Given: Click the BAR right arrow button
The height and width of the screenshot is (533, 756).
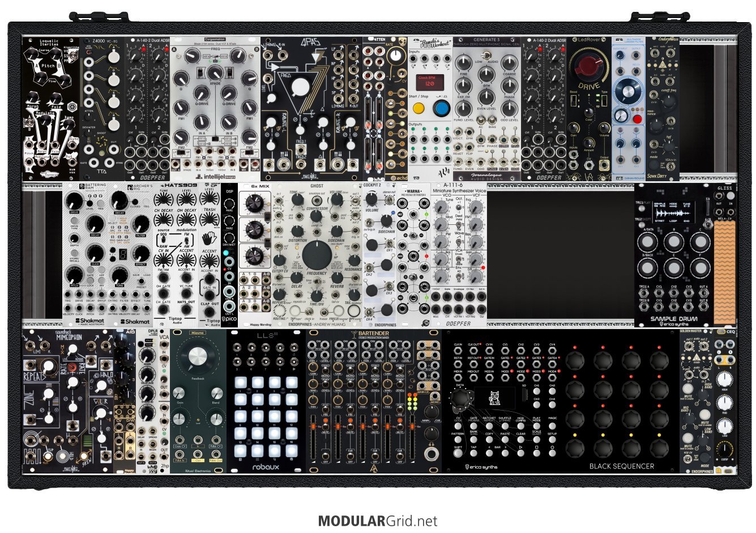Looking at the screenshot, I should tap(505, 453).
